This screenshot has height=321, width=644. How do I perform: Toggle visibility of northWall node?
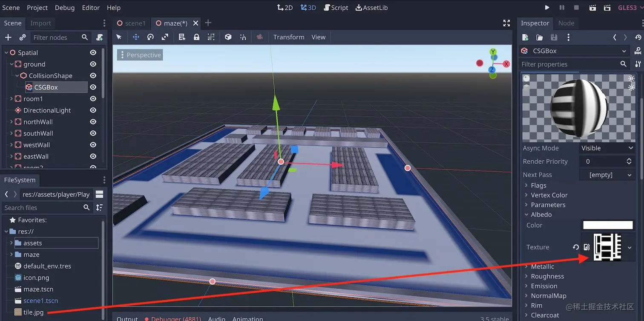click(x=93, y=121)
